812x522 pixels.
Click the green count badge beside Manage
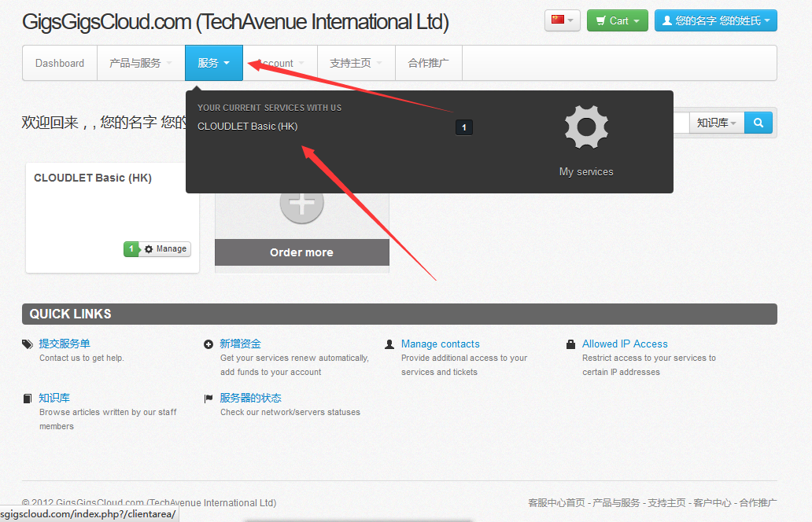131,249
